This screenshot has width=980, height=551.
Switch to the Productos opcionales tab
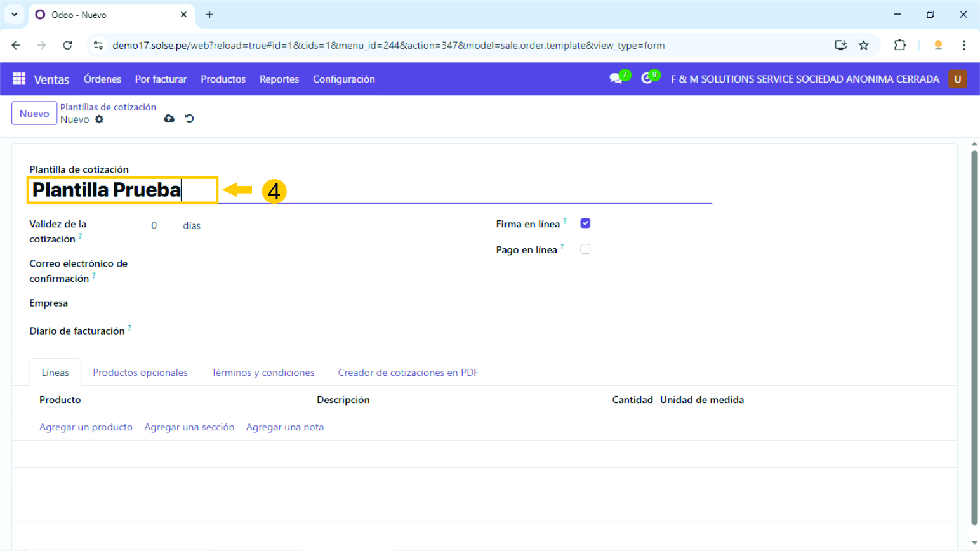click(140, 373)
